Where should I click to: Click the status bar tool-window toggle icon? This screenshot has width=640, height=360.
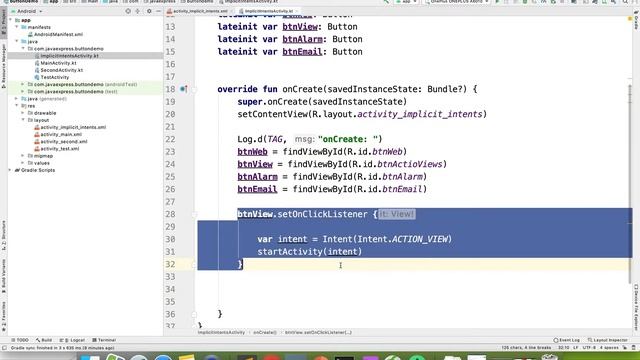(4, 348)
